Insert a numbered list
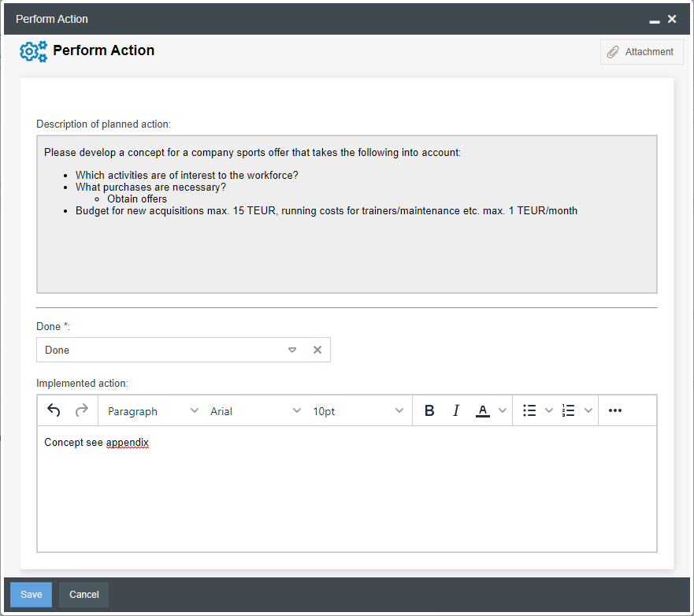The image size is (694, 616). point(568,410)
